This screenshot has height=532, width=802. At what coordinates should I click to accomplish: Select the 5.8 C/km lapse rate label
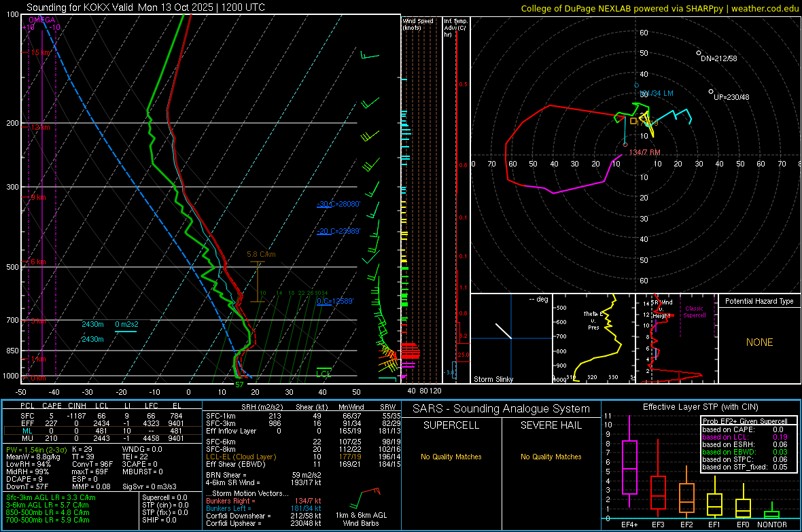(x=261, y=254)
